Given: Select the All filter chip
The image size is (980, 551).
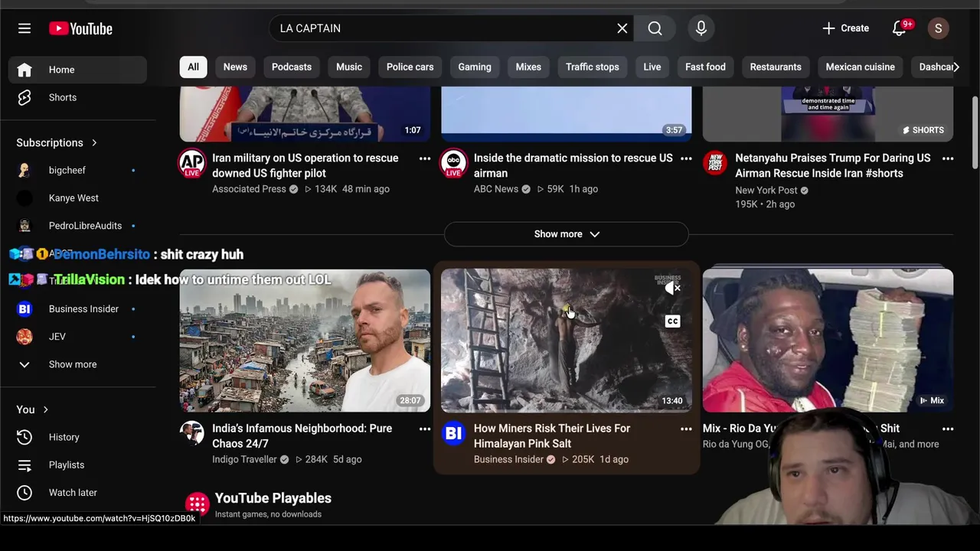Looking at the screenshot, I should pyautogui.click(x=193, y=67).
